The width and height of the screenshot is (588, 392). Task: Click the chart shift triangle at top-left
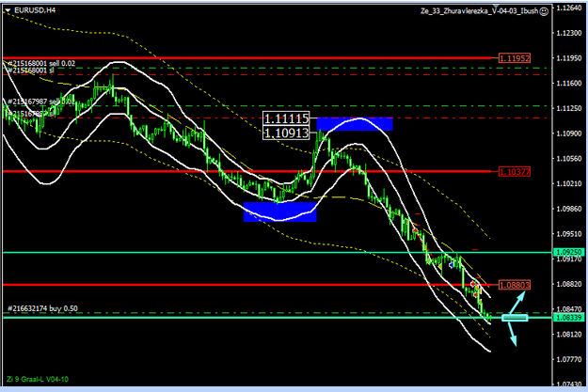6,8
